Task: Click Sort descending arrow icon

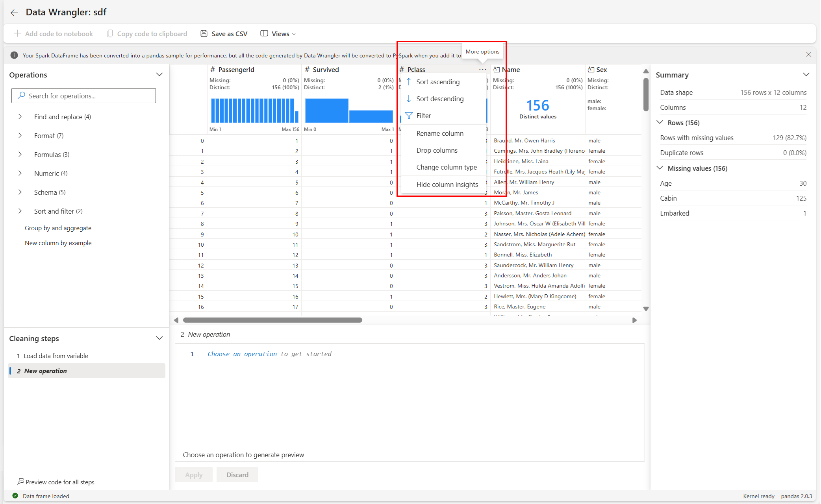Action: [409, 99]
